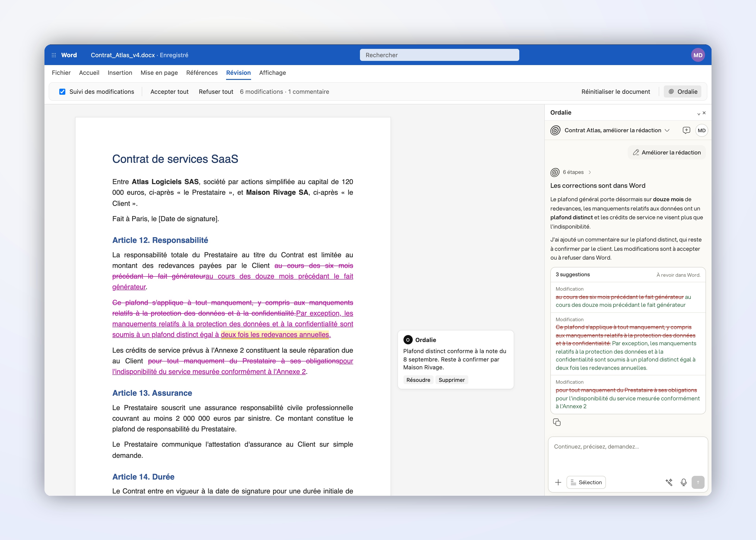Click the 6 modifications · 1 commentaire status text
Screen dimensions: 756x540
coord(284,92)
